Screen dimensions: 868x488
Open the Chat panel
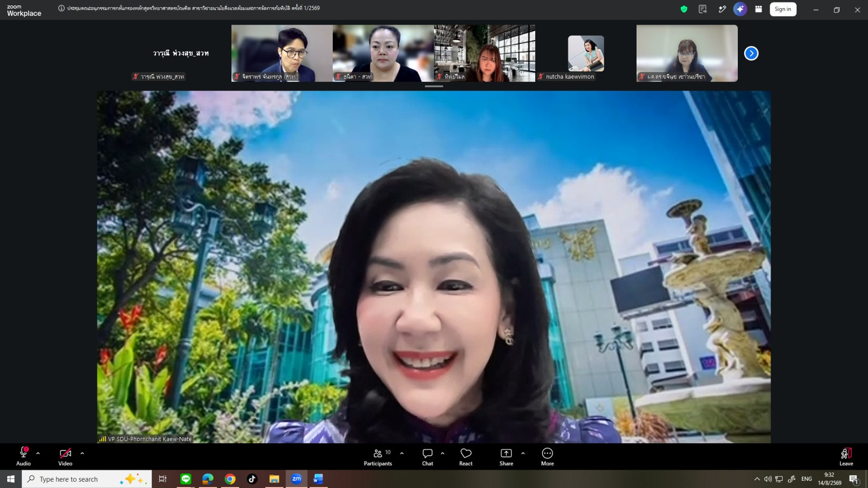[x=427, y=456]
